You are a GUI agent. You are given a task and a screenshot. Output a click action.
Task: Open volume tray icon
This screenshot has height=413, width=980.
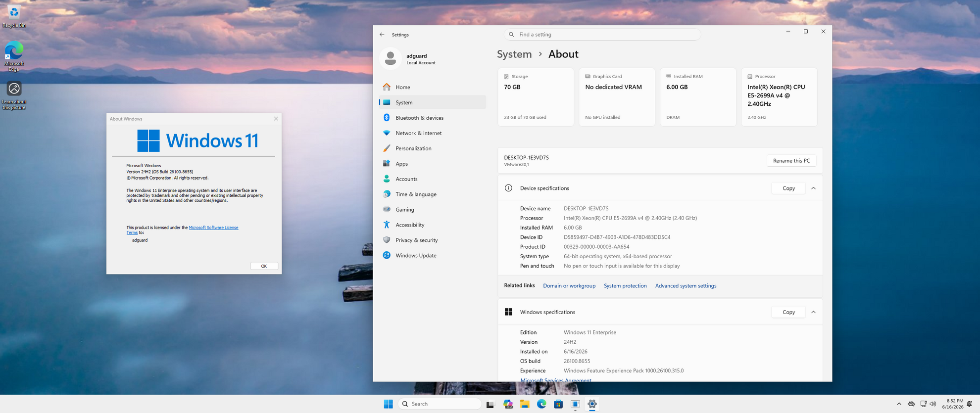[933, 404]
